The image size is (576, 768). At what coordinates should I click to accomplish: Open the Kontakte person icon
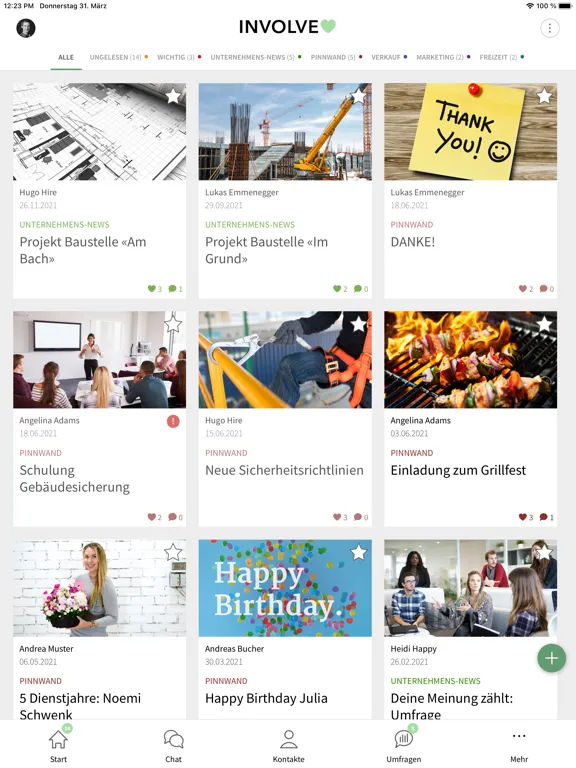coord(288,740)
